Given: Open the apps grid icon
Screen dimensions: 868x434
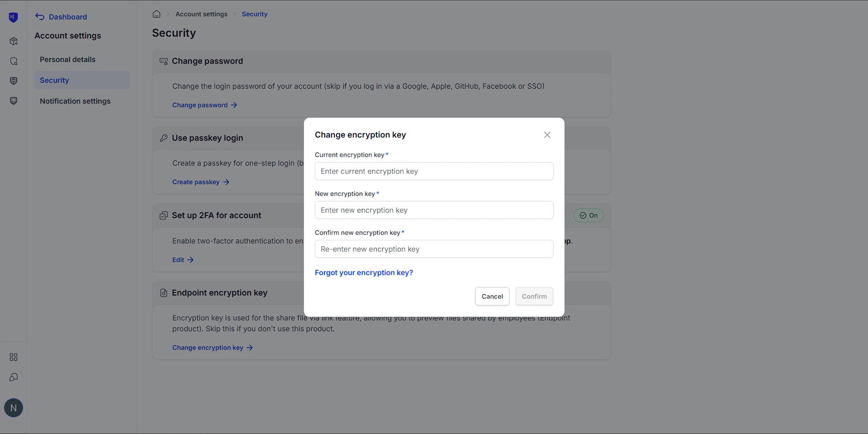Looking at the screenshot, I should (x=14, y=357).
